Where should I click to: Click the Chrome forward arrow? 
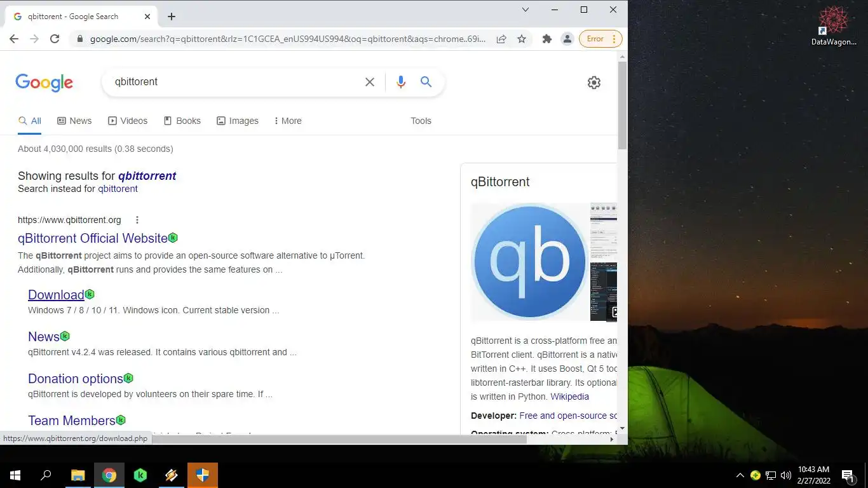click(x=34, y=39)
